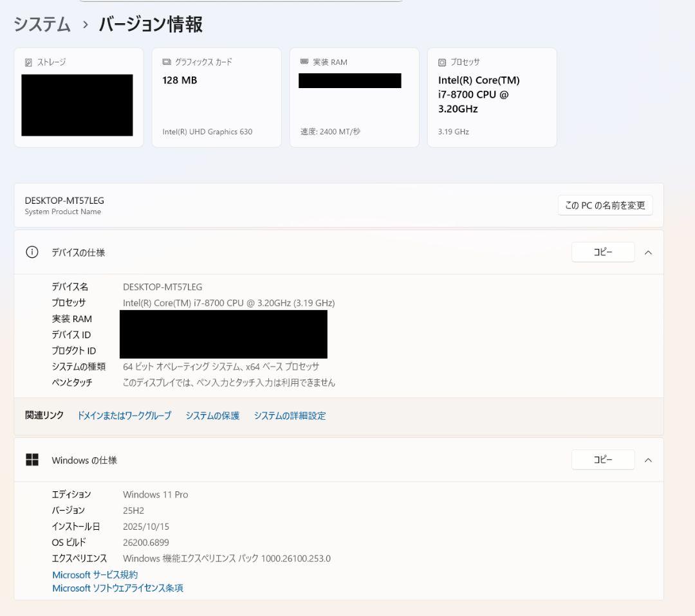Open Microsoft ソフトウェアライセンス条項

coord(117,588)
